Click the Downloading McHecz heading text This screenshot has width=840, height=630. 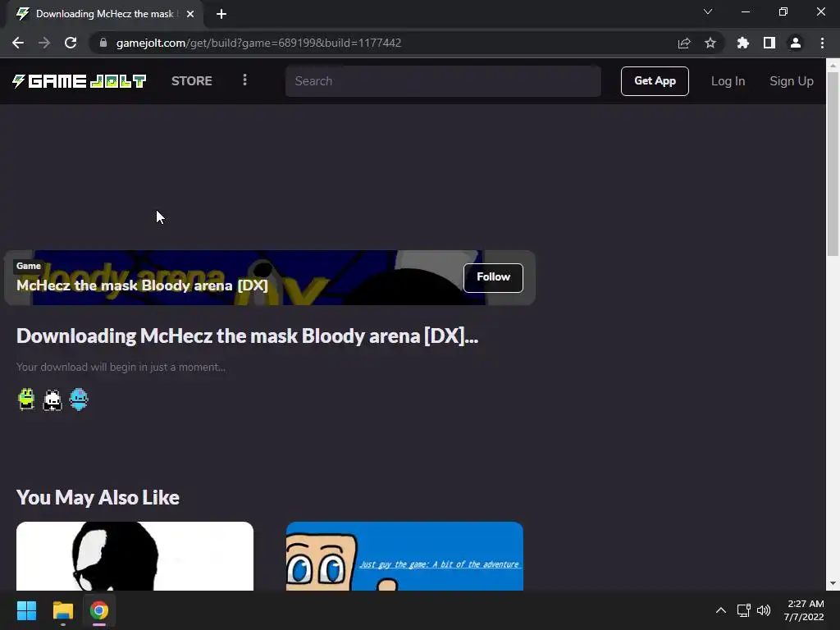pyautogui.click(x=247, y=336)
